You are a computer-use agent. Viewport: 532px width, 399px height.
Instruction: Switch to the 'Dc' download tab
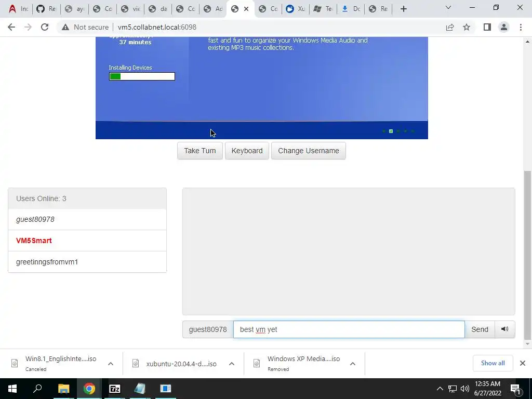click(x=351, y=9)
